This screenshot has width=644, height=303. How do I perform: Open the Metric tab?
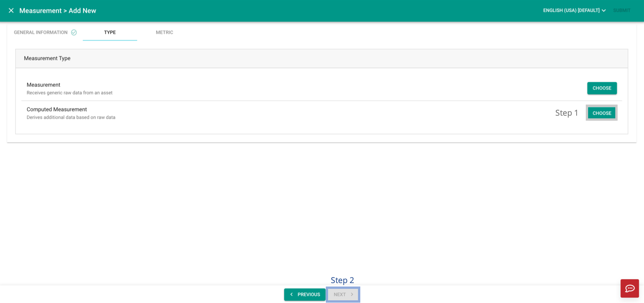pyautogui.click(x=164, y=33)
